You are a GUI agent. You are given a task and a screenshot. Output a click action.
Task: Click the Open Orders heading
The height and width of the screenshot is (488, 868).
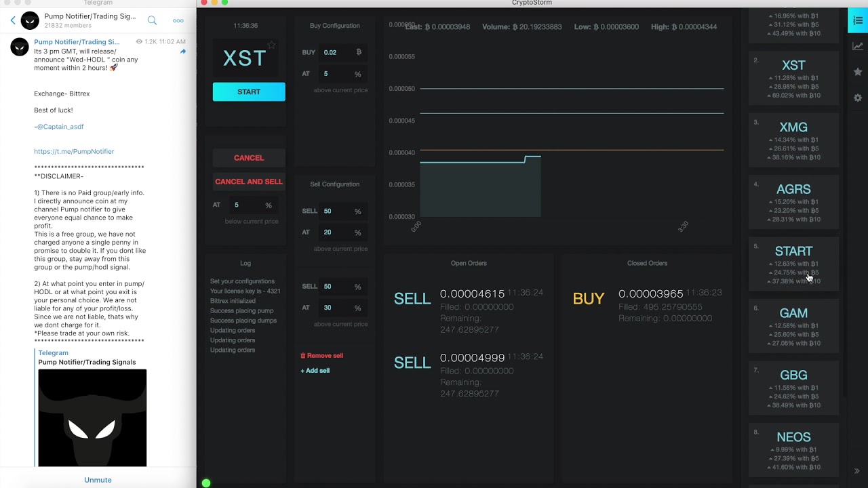point(469,263)
